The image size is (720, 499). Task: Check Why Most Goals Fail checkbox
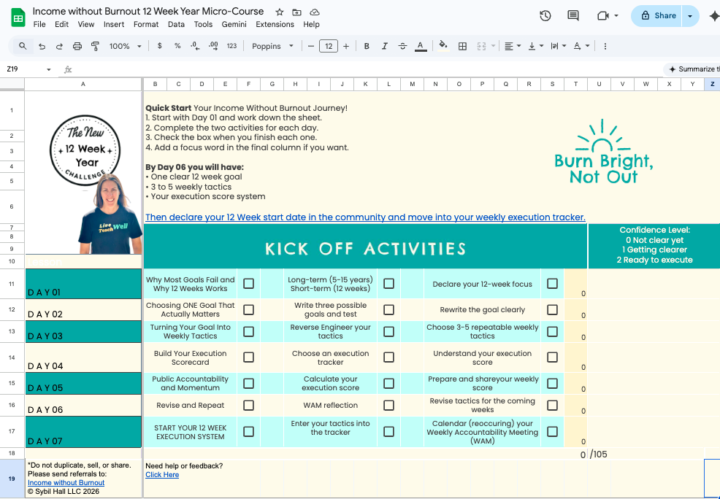pyautogui.click(x=248, y=284)
